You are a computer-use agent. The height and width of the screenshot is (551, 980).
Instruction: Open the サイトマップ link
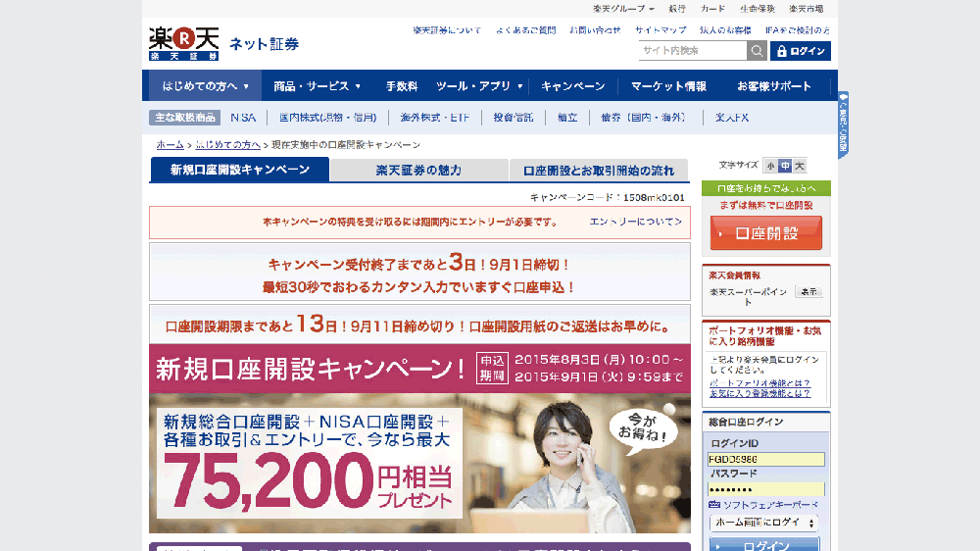point(661,30)
